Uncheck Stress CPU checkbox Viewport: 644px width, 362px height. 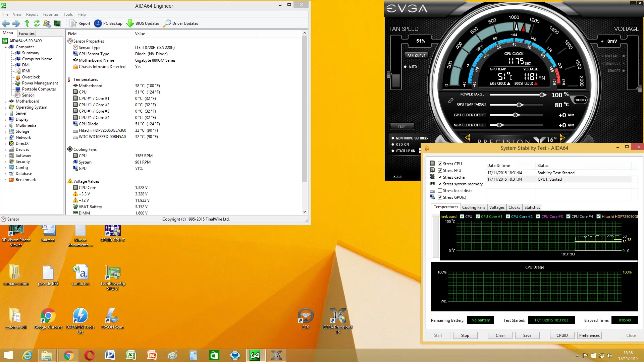440,164
